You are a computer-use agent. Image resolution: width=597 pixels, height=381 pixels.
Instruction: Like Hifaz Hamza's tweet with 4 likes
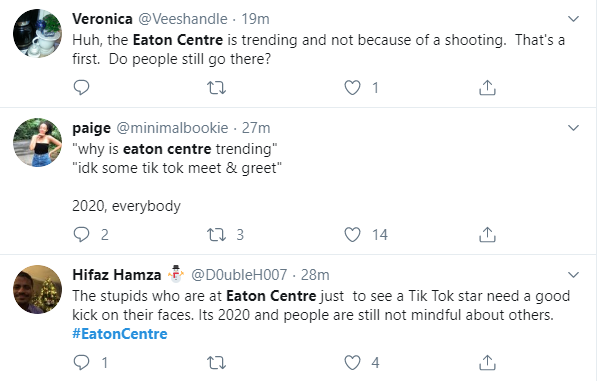[352, 362]
